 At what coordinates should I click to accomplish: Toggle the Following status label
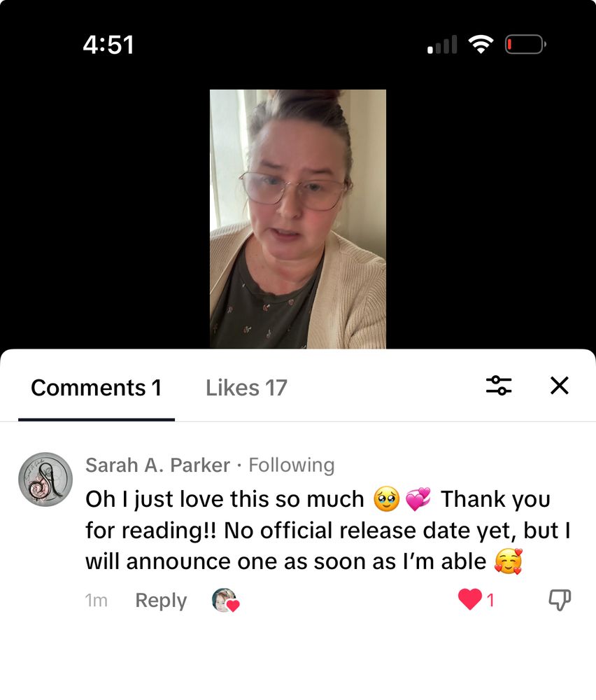pos(291,465)
